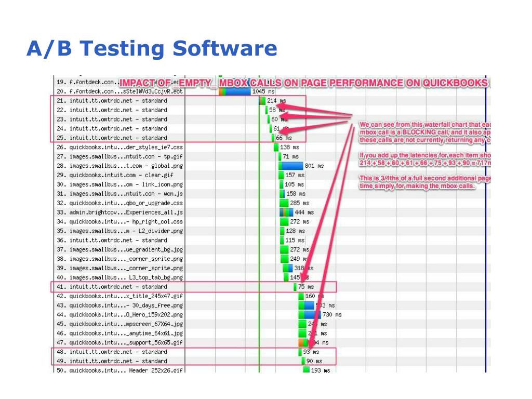Click the 66 ms timing label

point(284,138)
